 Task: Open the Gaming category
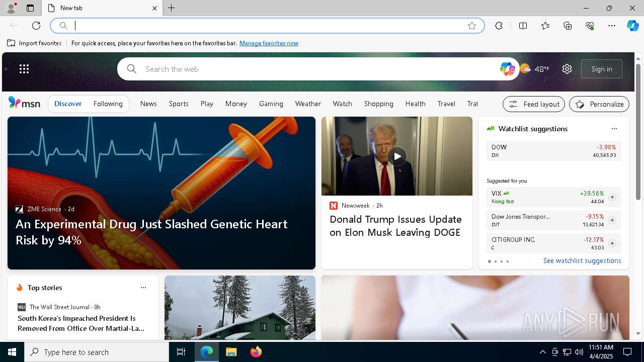[x=271, y=104]
